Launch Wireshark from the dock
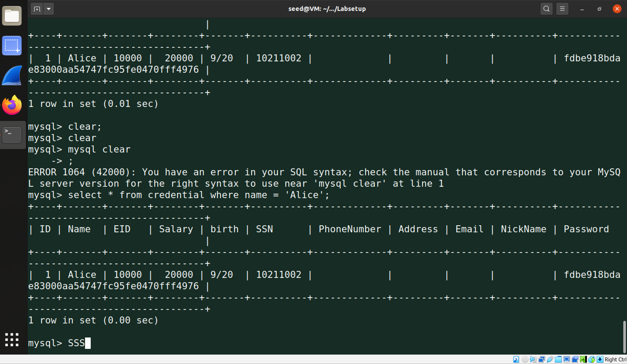Viewport: 627px width, 364px height. point(12,75)
